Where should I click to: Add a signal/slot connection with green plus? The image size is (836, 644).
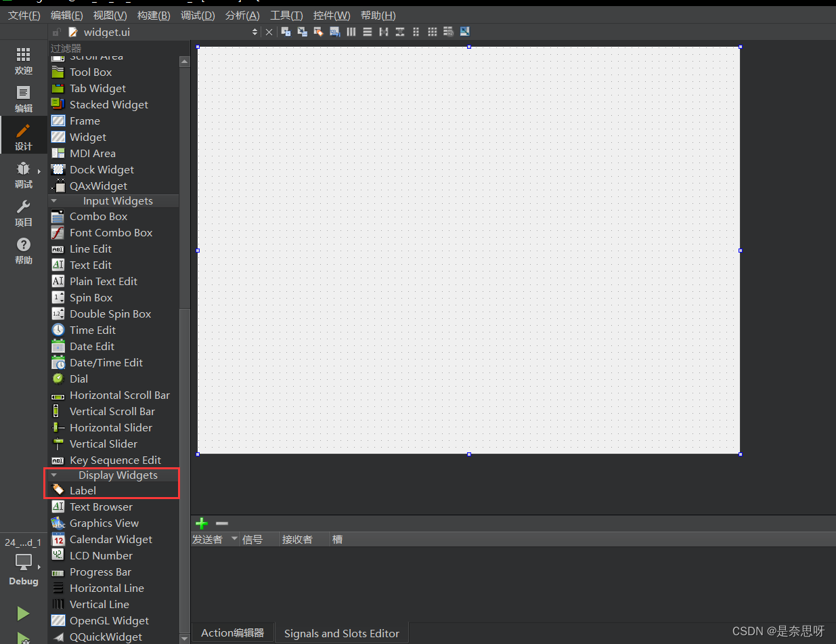(x=202, y=523)
